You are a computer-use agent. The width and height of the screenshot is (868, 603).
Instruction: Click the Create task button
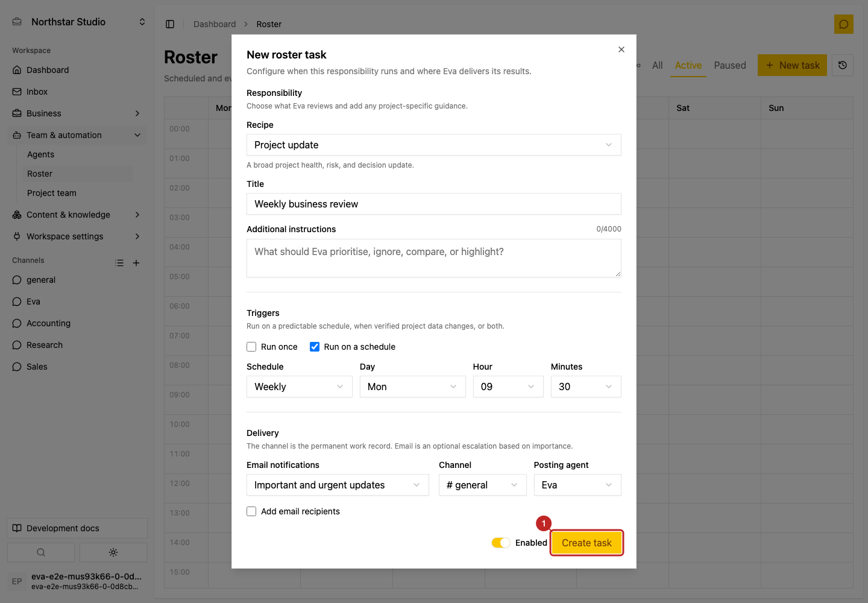click(x=587, y=543)
